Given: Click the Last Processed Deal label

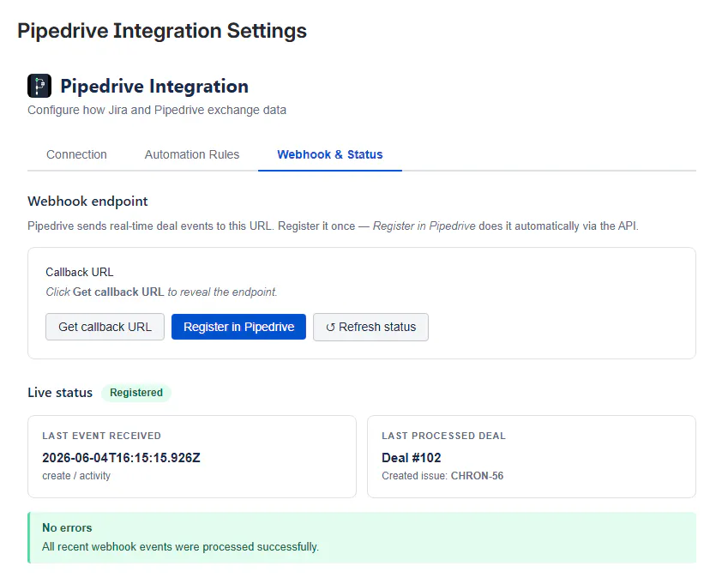Looking at the screenshot, I should [443, 436].
